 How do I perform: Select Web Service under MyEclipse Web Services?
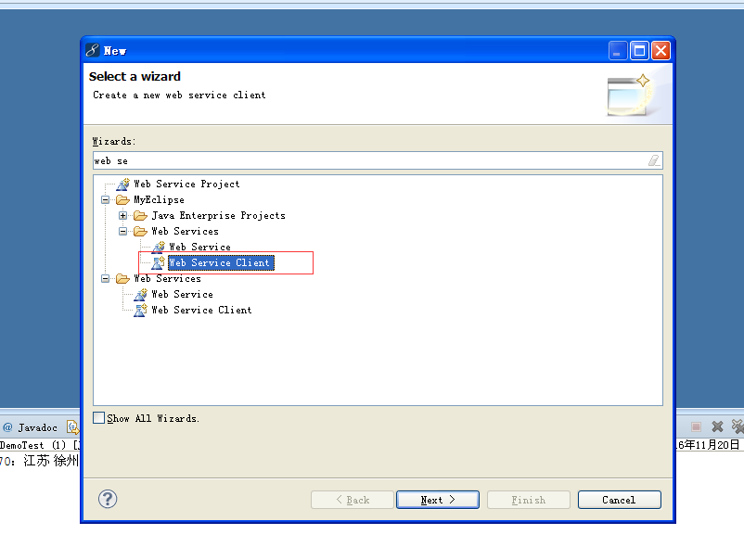tap(199, 247)
